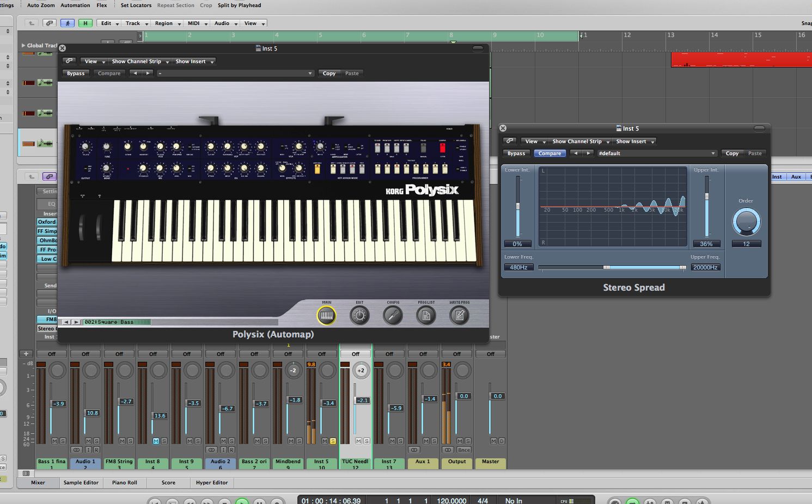
Task: Click the Order knob in Stereo Spread
Action: click(746, 222)
